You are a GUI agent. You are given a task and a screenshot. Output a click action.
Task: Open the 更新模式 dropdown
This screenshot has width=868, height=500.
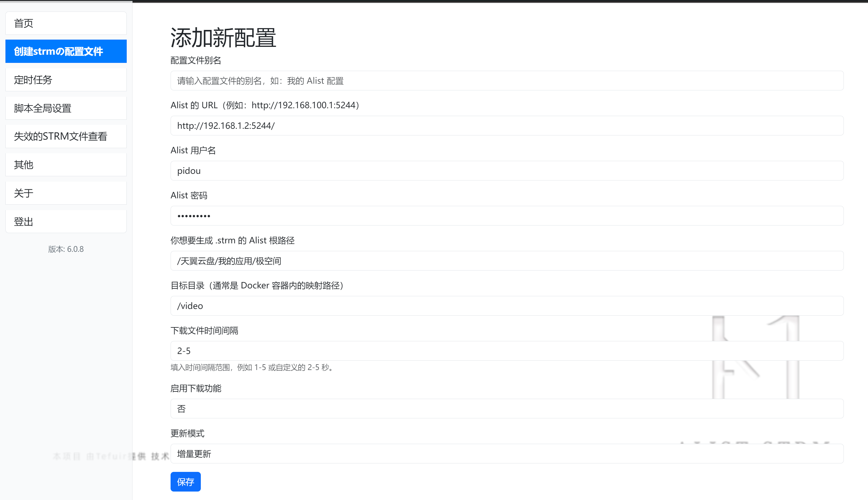(507, 454)
